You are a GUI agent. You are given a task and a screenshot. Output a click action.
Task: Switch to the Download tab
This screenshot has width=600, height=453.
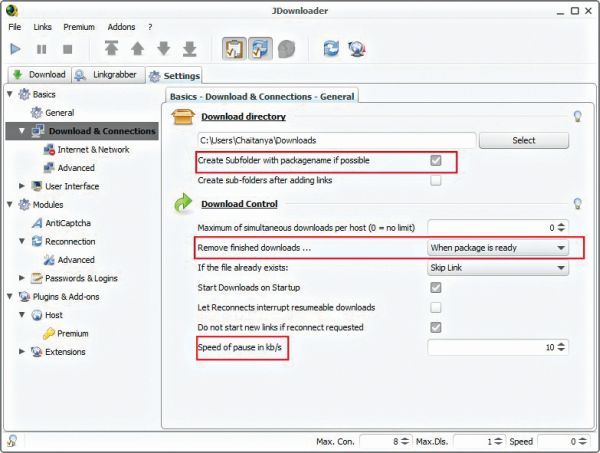pyautogui.click(x=39, y=75)
